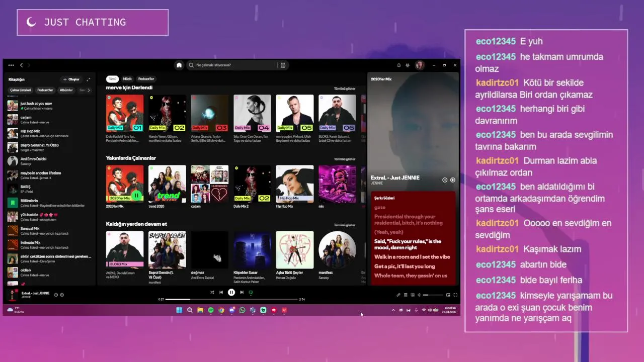Click the Oluştur create button

[x=71, y=79]
